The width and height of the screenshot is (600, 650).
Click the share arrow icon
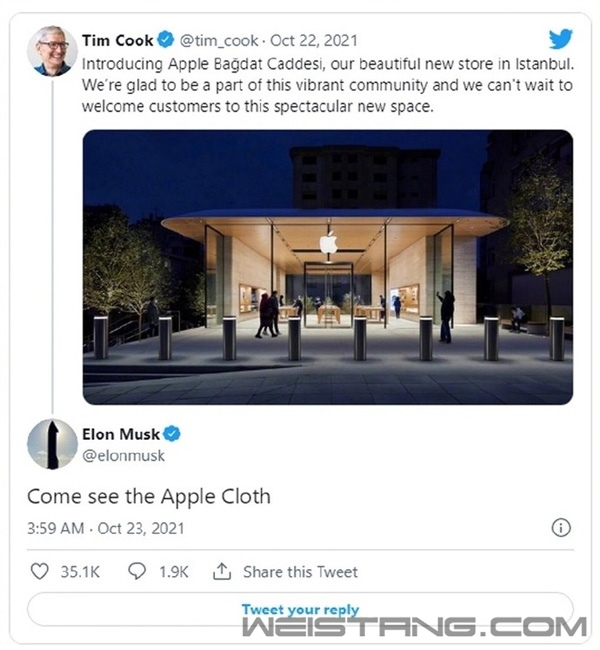(x=222, y=572)
